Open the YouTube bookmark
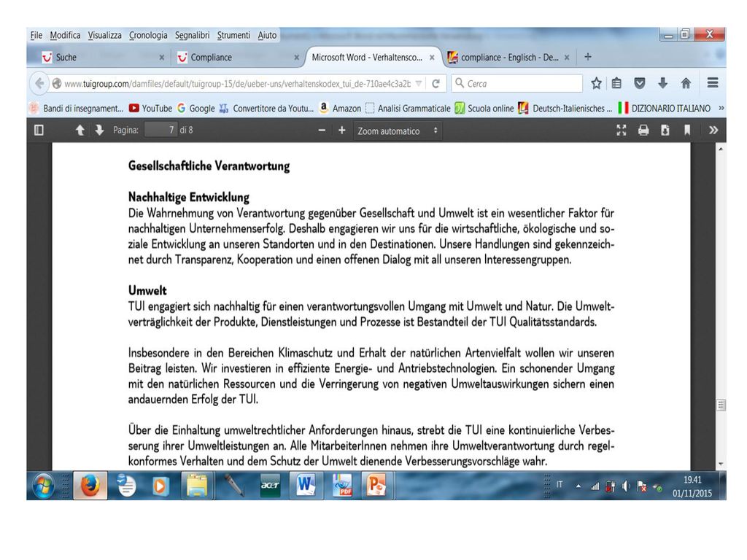The width and height of the screenshot is (747, 560). coord(150,109)
